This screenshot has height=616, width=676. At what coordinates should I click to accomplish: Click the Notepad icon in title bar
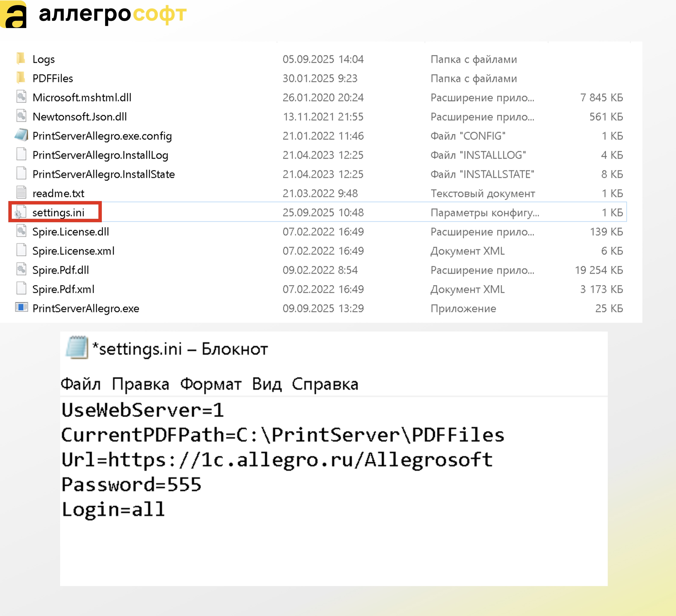pyautogui.click(x=77, y=348)
